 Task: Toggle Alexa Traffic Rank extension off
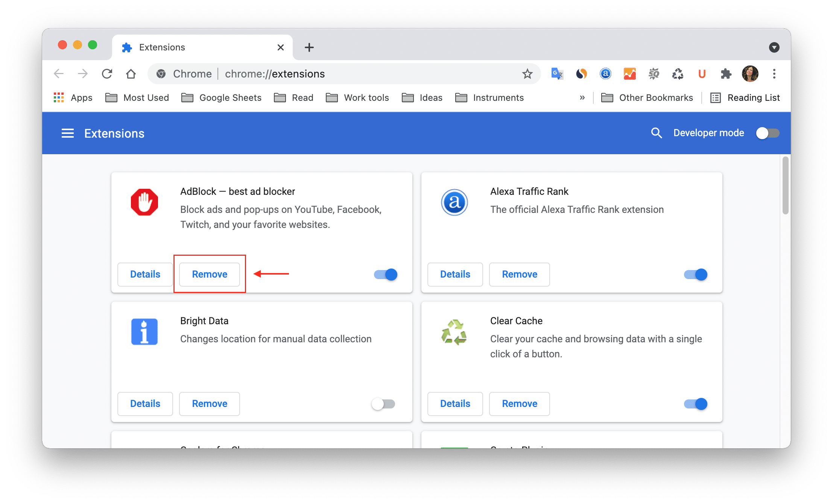pyautogui.click(x=696, y=274)
